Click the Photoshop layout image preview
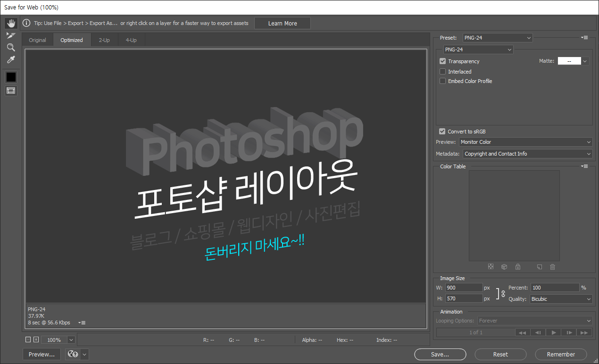599x364 pixels. (226, 176)
